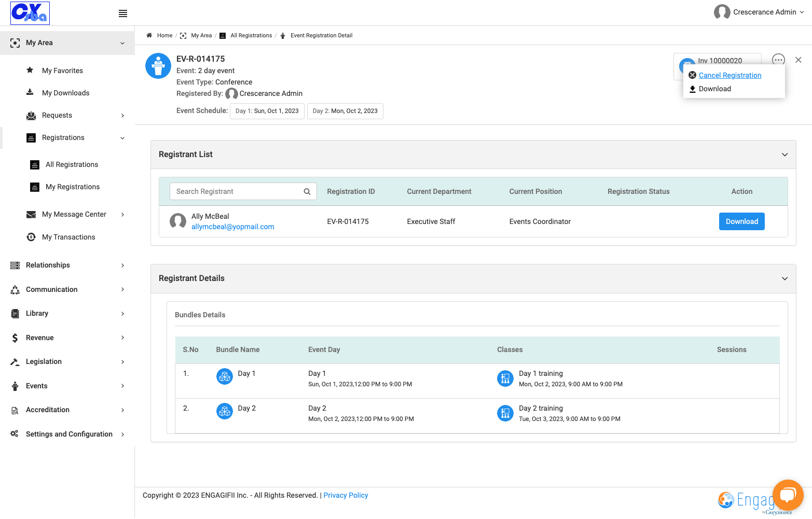This screenshot has height=519, width=812.
Task: Click the My Favorites star icon
Action: point(30,70)
